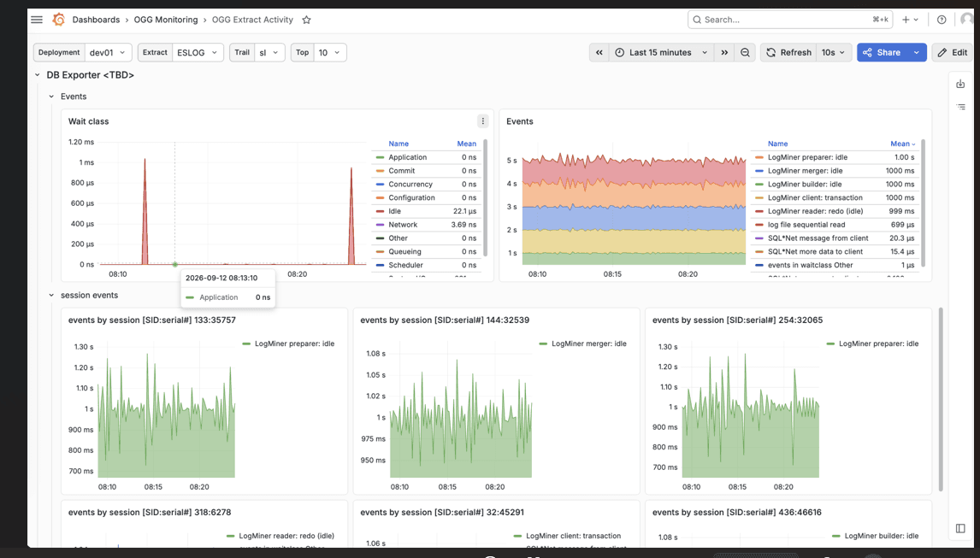Click panel title events by session 133:35757

152,320
